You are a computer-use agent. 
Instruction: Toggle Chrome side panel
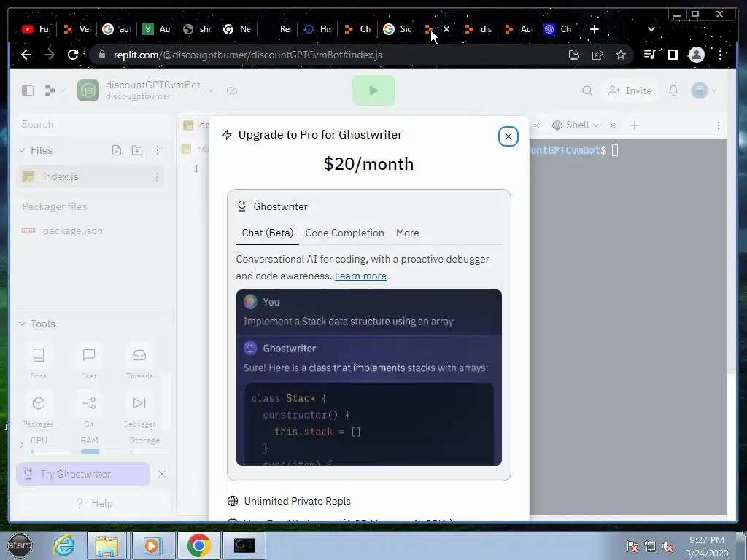[673, 55]
